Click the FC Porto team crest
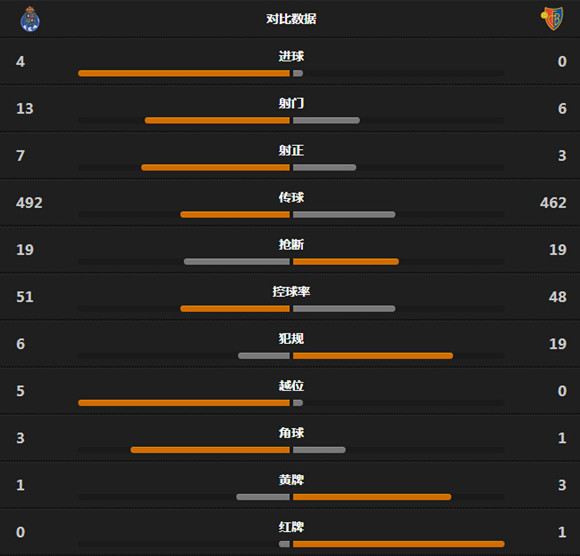 point(30,19)
